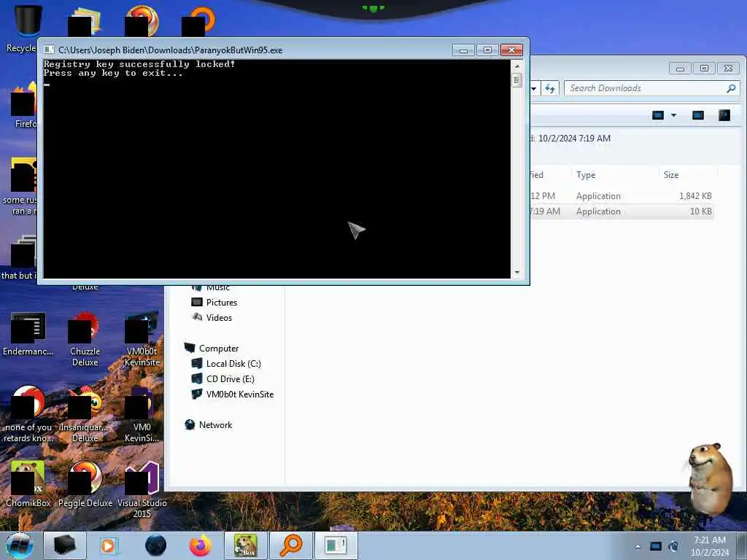Open Firefox from the taskbar
The image size is (747, 560).
[x=201, y=545]
